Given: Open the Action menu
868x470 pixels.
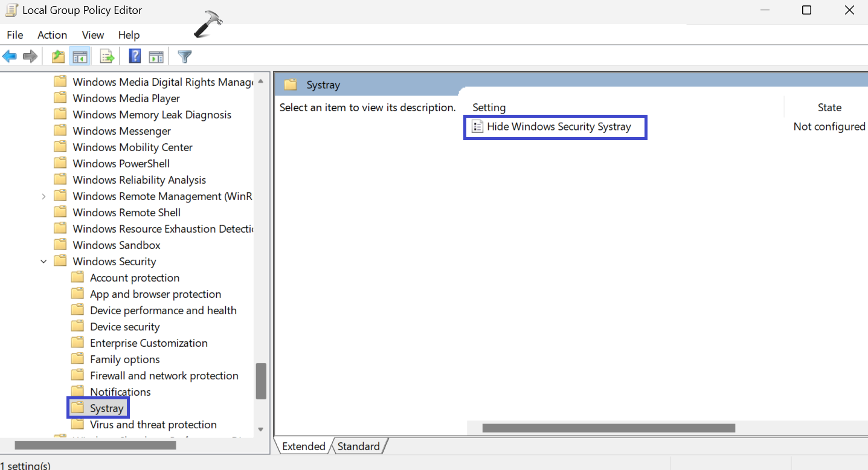Looking at the screenshot, I should click(x=52, y=35).
